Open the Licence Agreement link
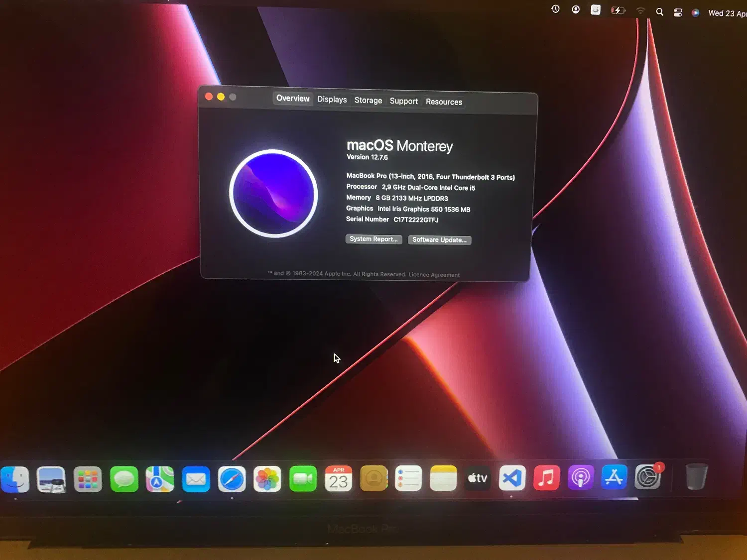Screen dimensions: 747x560 click(434, 275)
